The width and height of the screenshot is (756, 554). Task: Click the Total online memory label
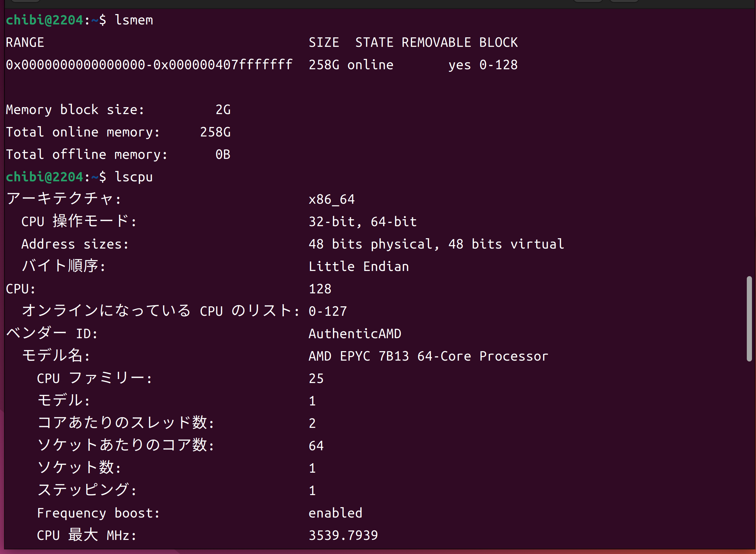pos(83,132)
